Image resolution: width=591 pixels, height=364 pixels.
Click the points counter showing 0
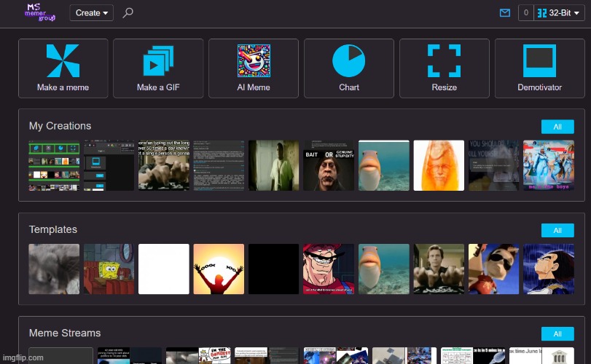tap(526, 13)
